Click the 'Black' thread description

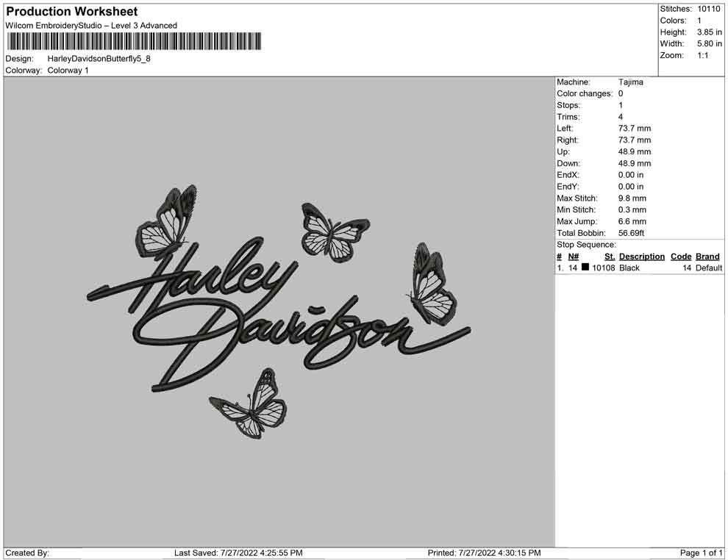click(629, 268)
